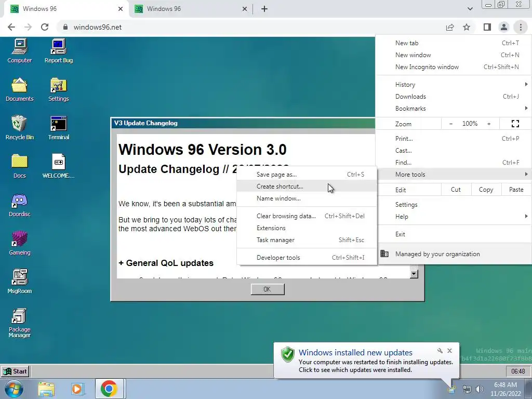Toggle the browser side panel icon
Screen dimensions: 532x399
pos(487,27)
